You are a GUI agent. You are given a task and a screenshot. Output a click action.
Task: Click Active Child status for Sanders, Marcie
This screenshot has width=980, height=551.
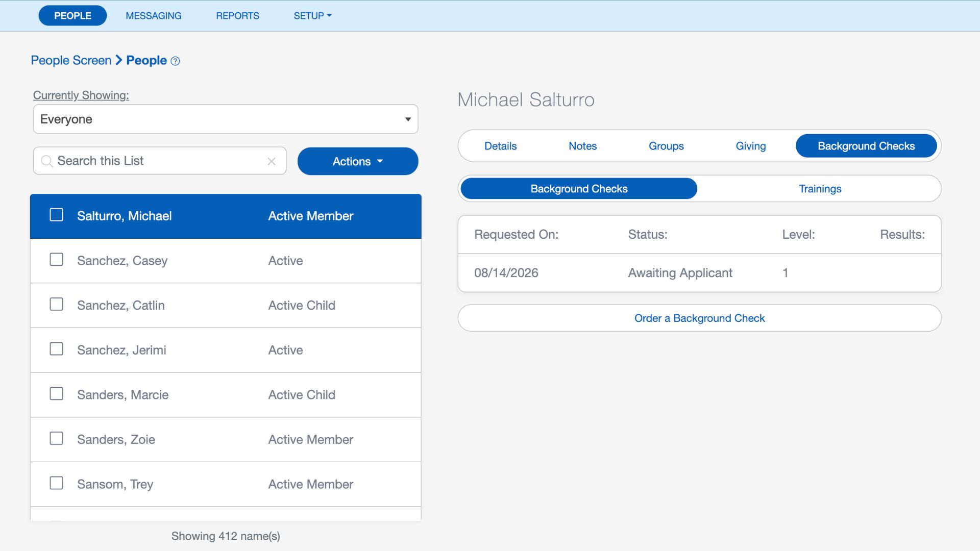(x=302, y=395)
